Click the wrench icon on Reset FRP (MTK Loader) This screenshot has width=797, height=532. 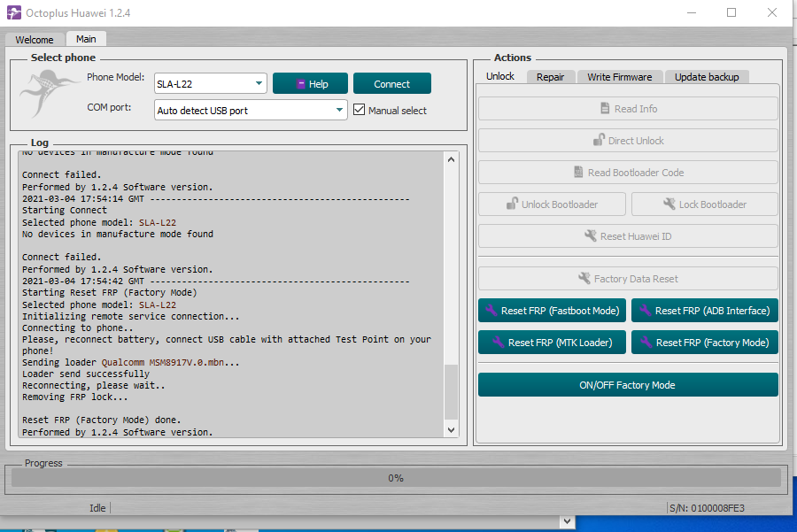[498, 342]
